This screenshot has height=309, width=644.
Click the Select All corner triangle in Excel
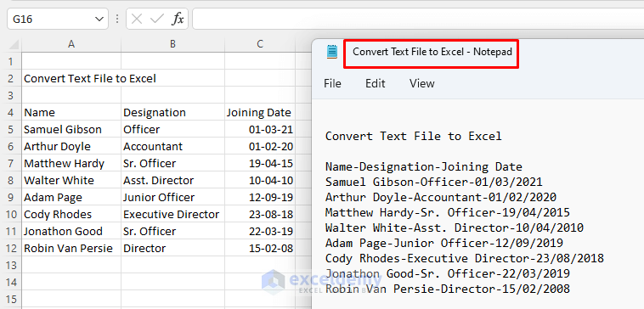click(13, 44)
